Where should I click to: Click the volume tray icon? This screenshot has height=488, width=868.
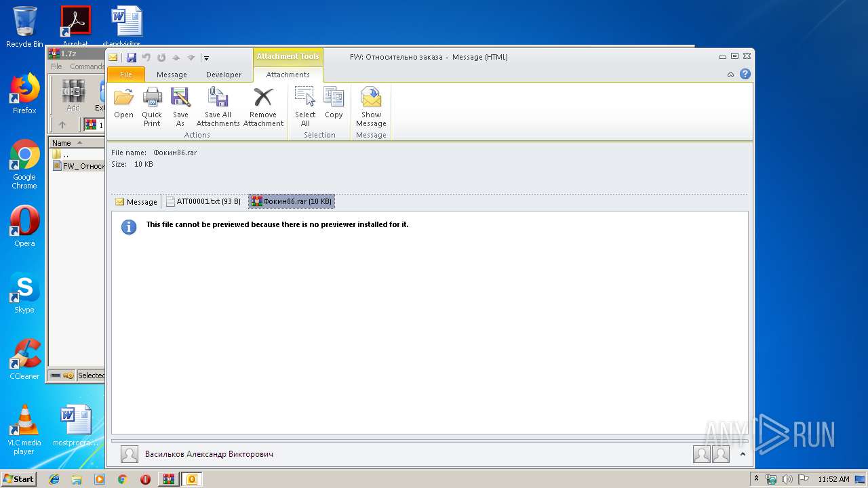pos(787,479)
